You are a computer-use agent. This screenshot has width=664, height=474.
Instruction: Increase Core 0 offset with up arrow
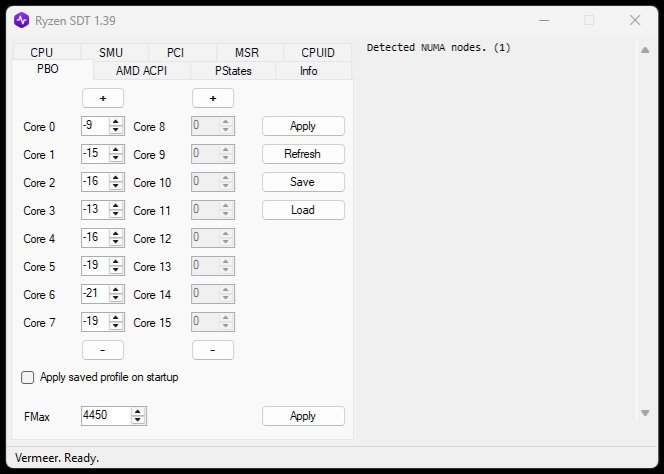point(116,122)
